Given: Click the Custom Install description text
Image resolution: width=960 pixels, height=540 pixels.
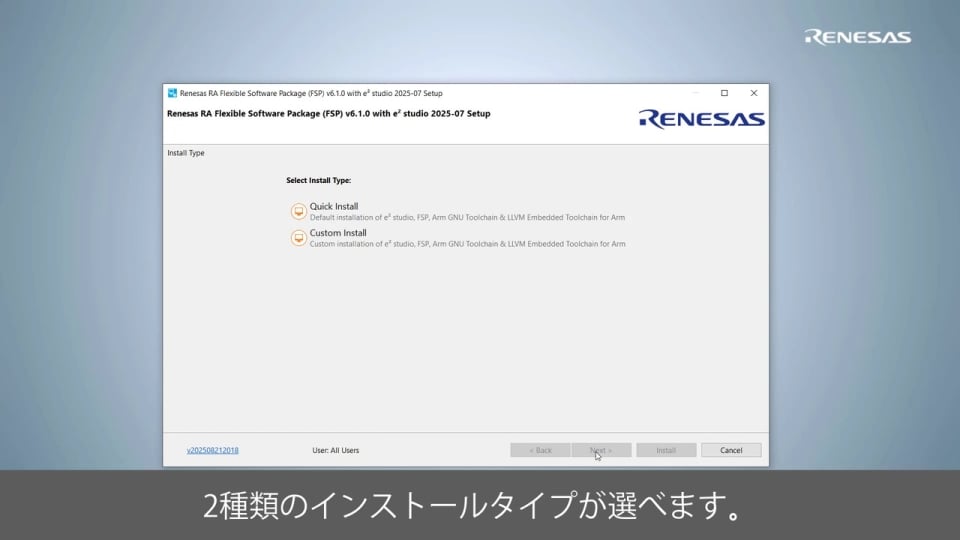Looking at the screenshot, I should 467,244.
